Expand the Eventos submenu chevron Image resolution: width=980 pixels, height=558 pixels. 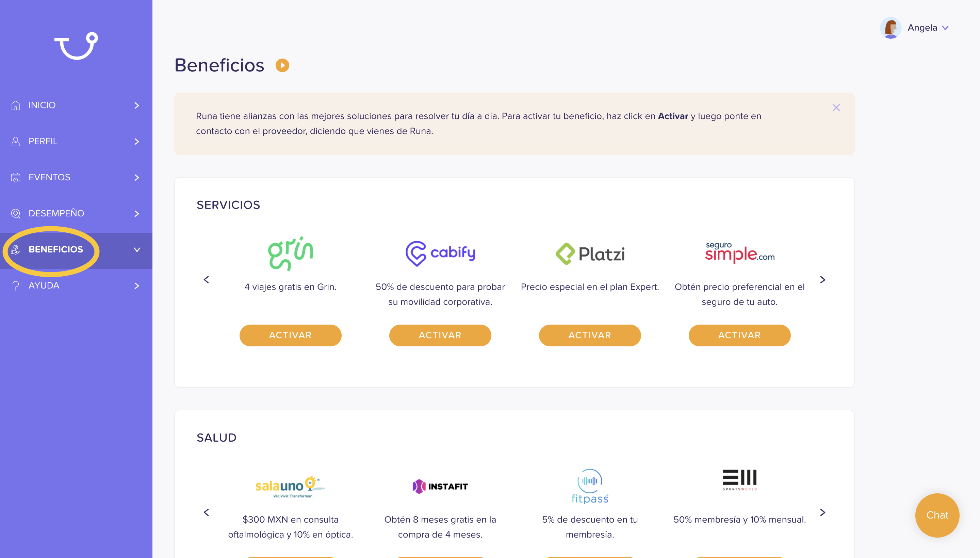tap(137, 178)
